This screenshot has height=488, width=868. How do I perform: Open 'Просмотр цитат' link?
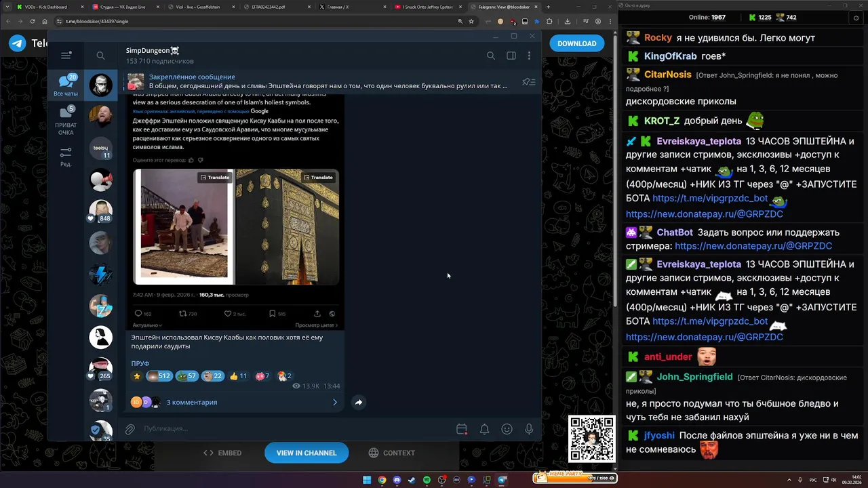coord(316,325)
